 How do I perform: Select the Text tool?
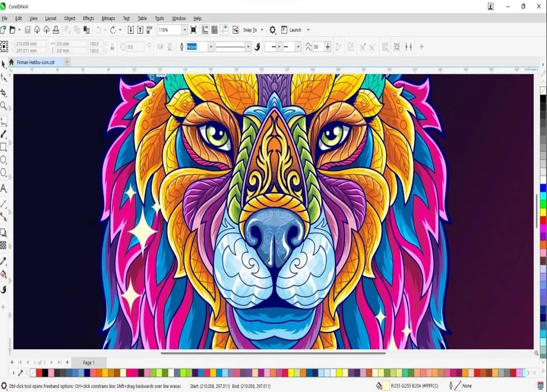click(x=4, y=188)
